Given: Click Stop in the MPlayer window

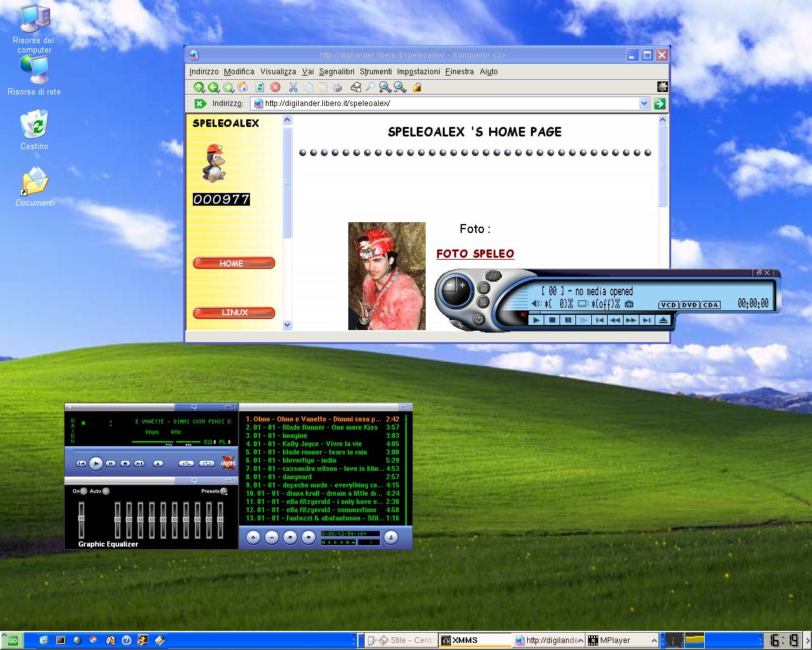Looking at the screenshot, I should (x=552, y=320).
